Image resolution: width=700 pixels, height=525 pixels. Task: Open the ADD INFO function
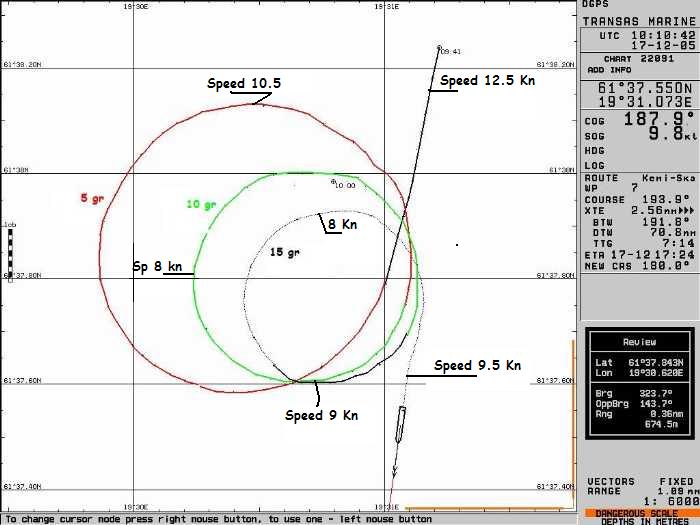(x=609, y=70)
